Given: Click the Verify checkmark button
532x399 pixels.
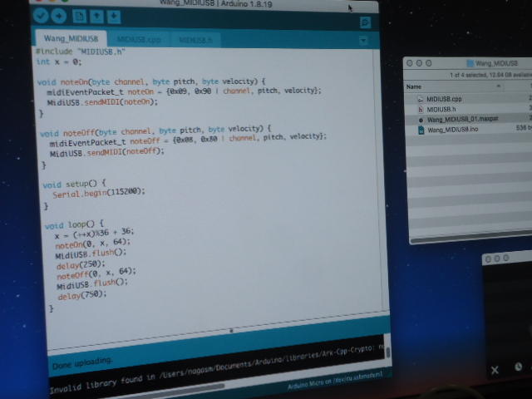Looking at the screenshot, I should coord(41,16).
